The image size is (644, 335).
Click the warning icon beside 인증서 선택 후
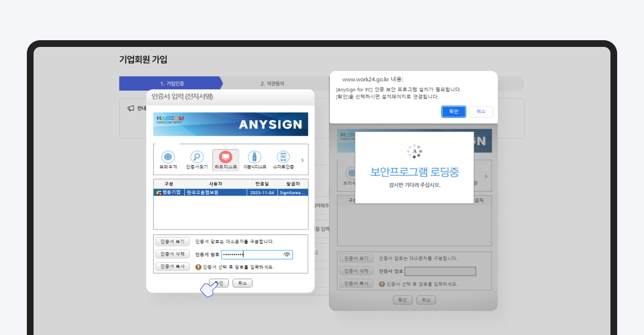tap(198, 267)
